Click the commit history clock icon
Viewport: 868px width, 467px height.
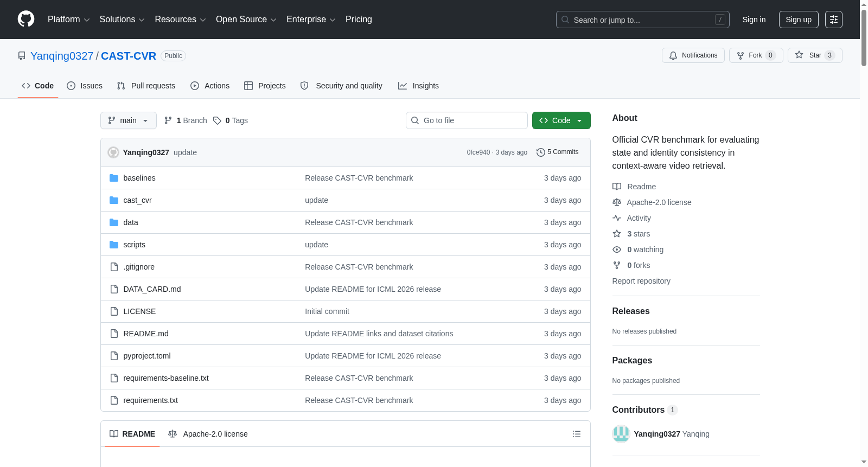tap(540, 152)
